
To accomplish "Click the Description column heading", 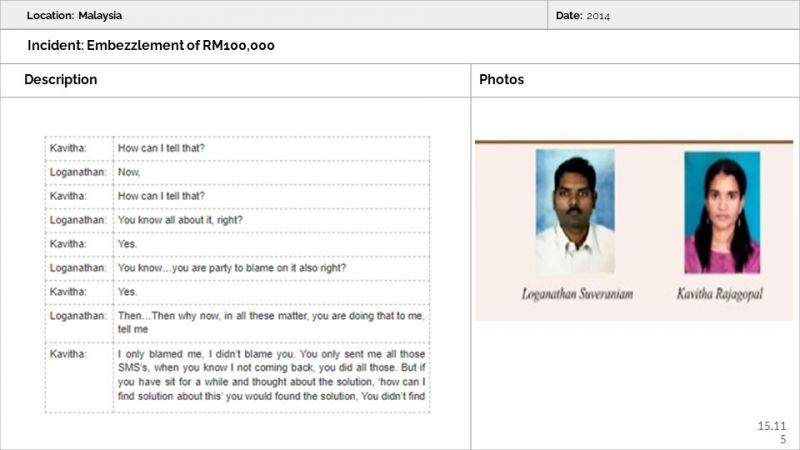I will (x=61, y=80).
